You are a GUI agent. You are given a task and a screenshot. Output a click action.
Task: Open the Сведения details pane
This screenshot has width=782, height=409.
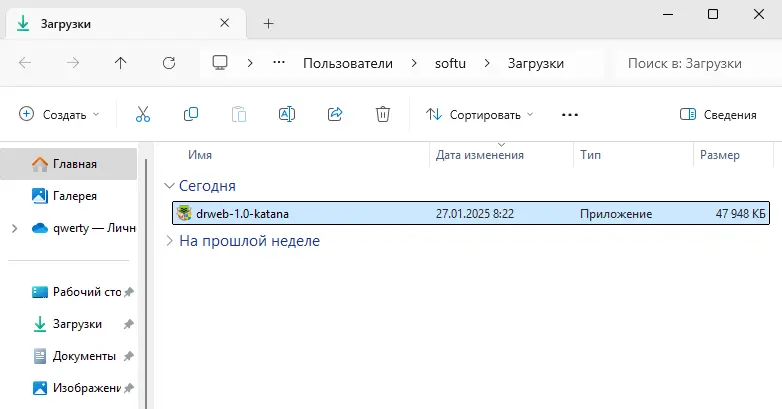[x=718, y=115]
